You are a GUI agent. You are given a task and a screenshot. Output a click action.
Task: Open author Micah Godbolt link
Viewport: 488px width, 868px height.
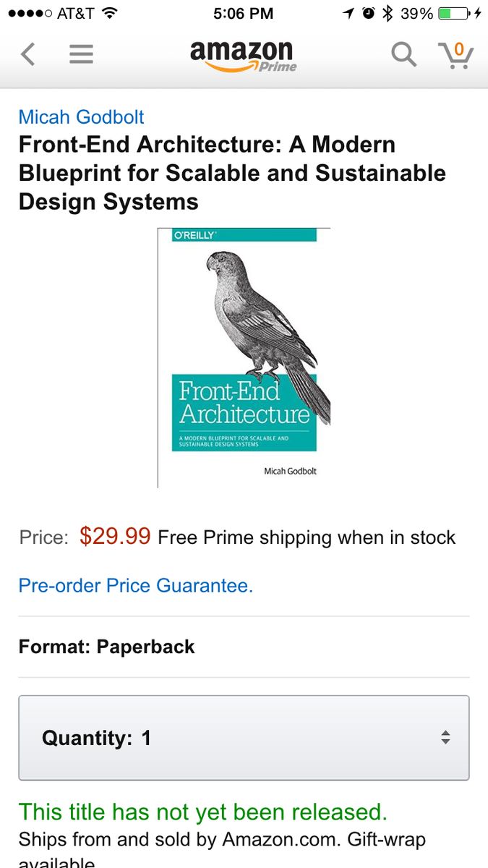(x=81, y=116)
